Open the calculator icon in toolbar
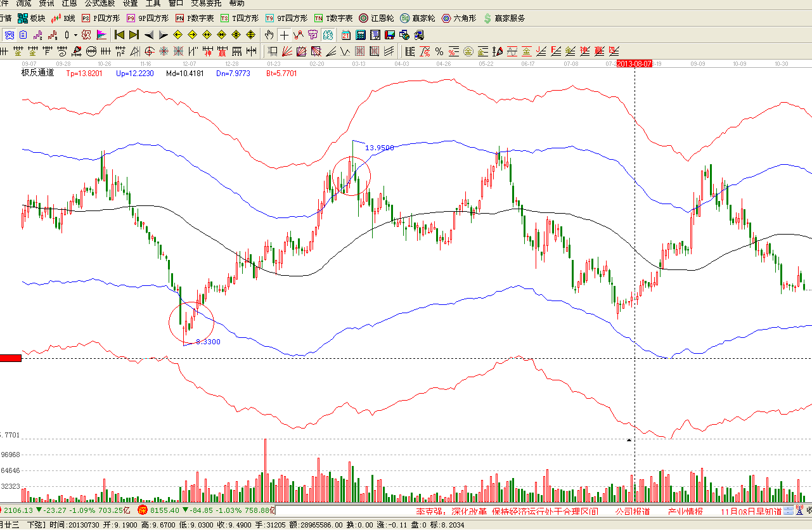 tap(361, 35)
